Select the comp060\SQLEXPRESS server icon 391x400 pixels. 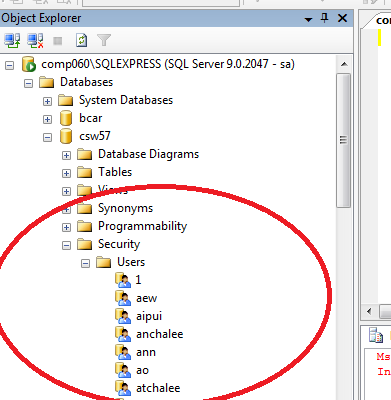29,64
